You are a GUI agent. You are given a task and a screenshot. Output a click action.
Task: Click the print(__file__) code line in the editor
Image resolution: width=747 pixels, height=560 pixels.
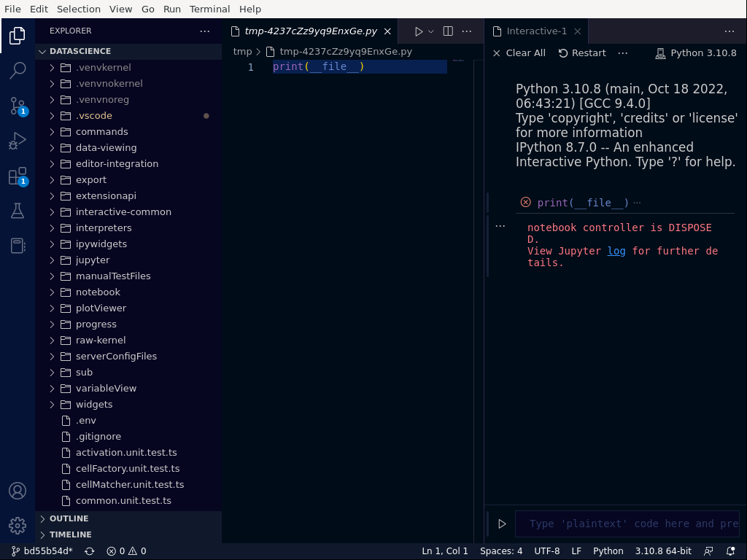click(318, 66)
